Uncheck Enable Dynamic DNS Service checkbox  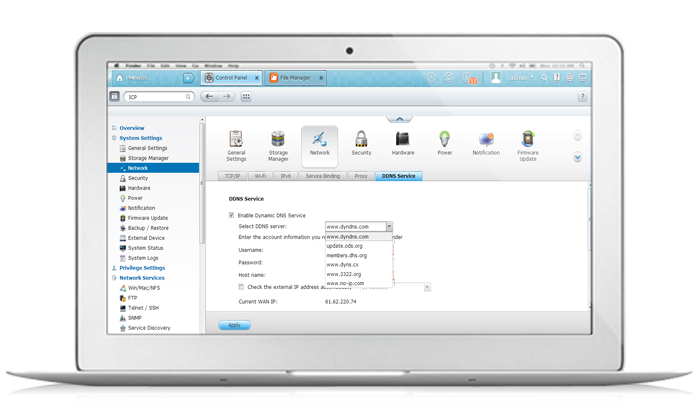(232, 216)
